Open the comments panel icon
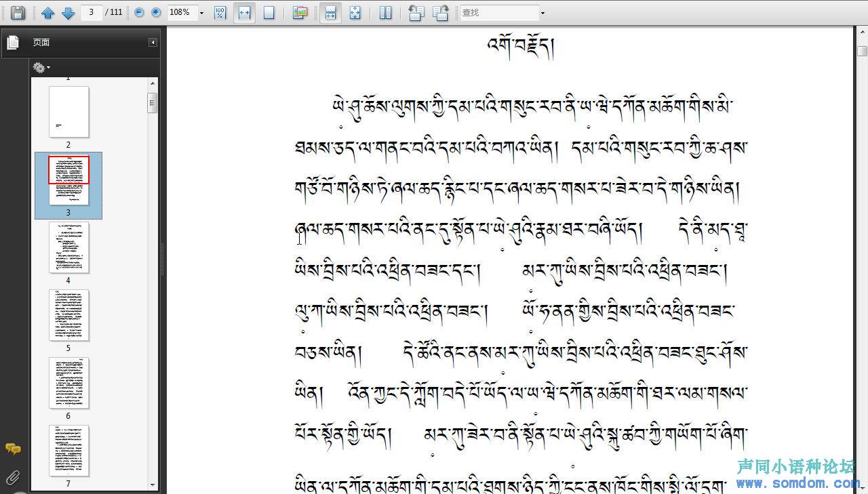 [13, 449]
